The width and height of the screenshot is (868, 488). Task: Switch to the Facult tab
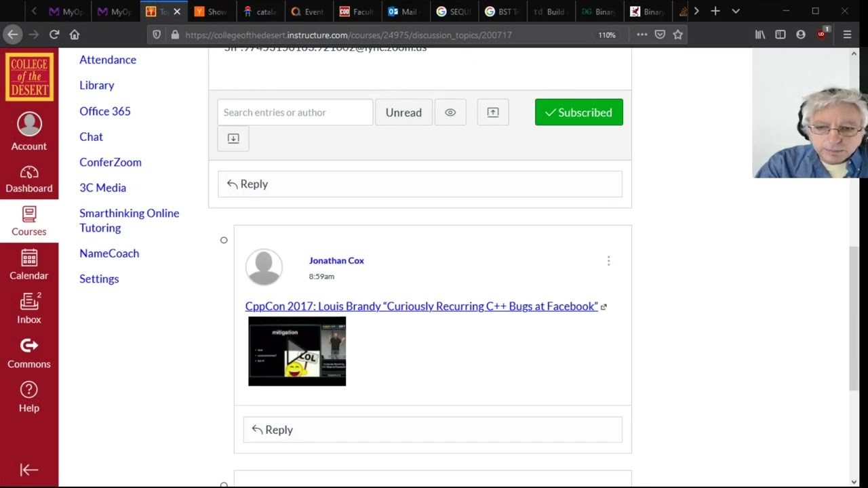tap(357, 12)
